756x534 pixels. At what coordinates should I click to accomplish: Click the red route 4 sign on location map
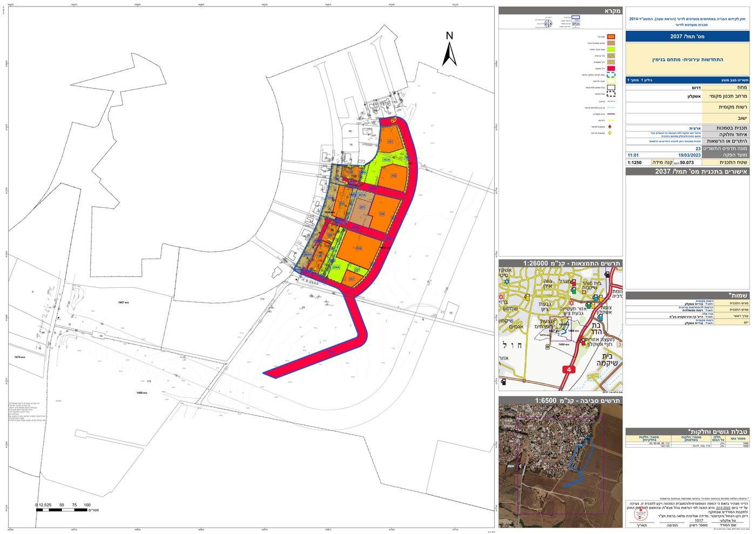coord(568,370)
